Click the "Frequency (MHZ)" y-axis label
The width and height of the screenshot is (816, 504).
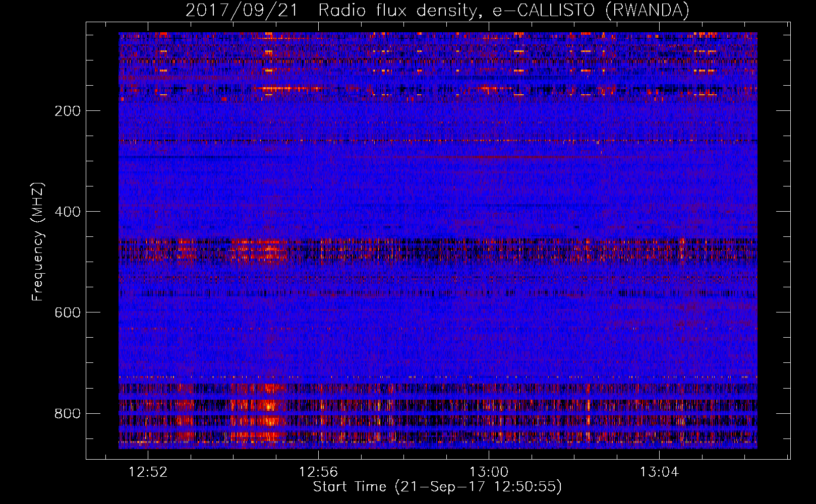tap(38, 242)
